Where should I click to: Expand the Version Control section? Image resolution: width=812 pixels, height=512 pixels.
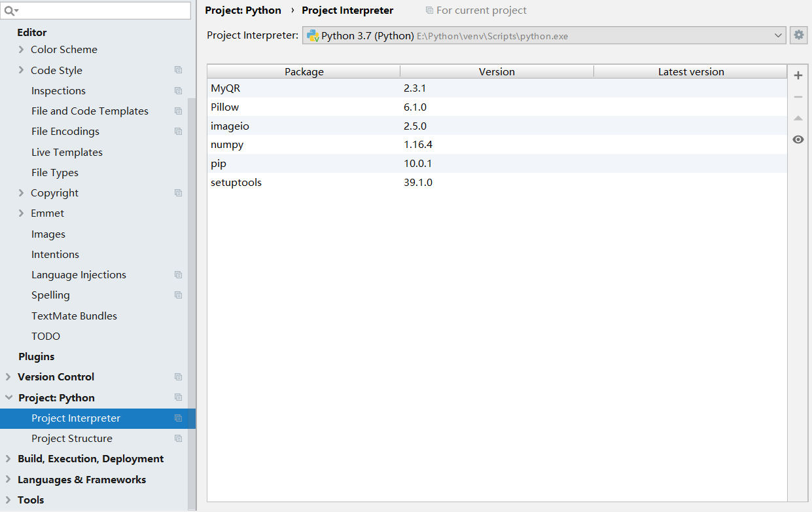coord(8,376)
